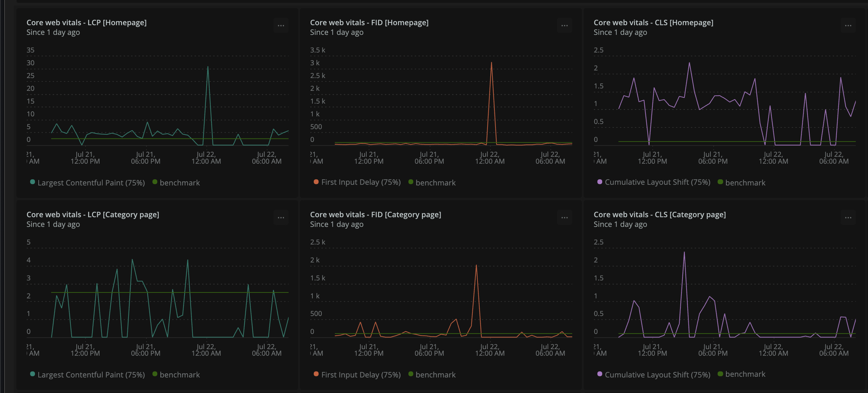The image size is (868, 393).
Task: Toggle benchmark series in CLS Homepage legend
Action: pos(745,183)
